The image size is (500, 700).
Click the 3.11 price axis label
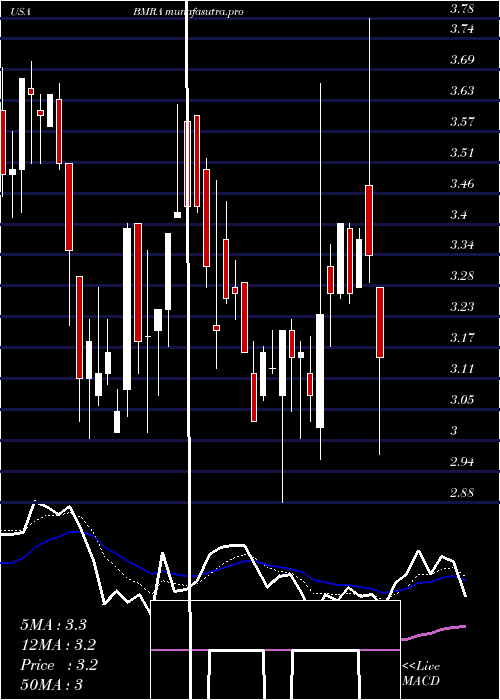pos(462,369)
